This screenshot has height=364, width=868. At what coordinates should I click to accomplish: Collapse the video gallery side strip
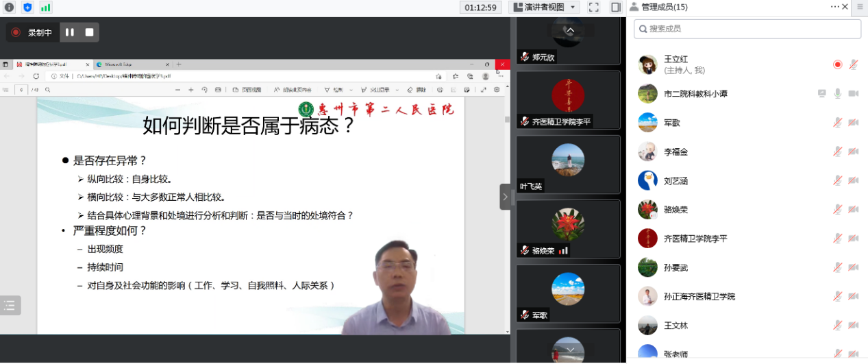505,197
